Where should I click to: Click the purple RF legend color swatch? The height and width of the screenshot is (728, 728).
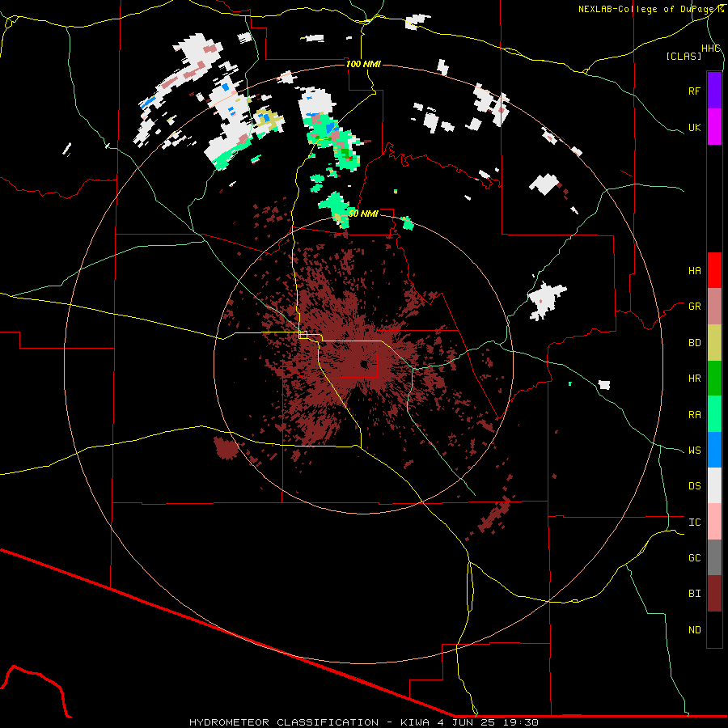(714, 91)
